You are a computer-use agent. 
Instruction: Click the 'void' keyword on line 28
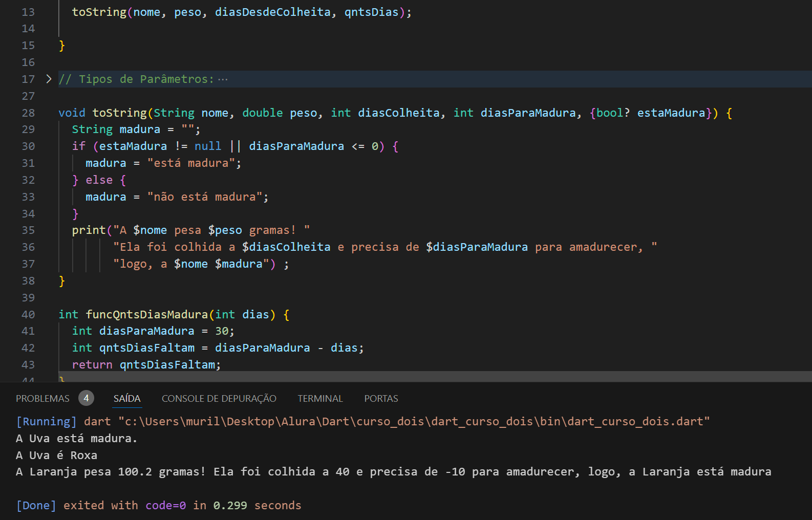pos(72,113)
